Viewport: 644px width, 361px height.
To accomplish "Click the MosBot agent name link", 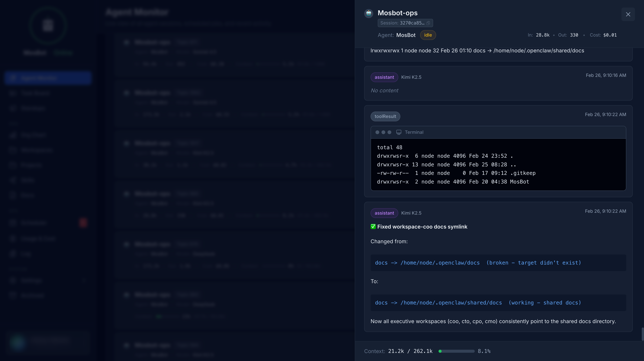I will click(x=405, y=35).
